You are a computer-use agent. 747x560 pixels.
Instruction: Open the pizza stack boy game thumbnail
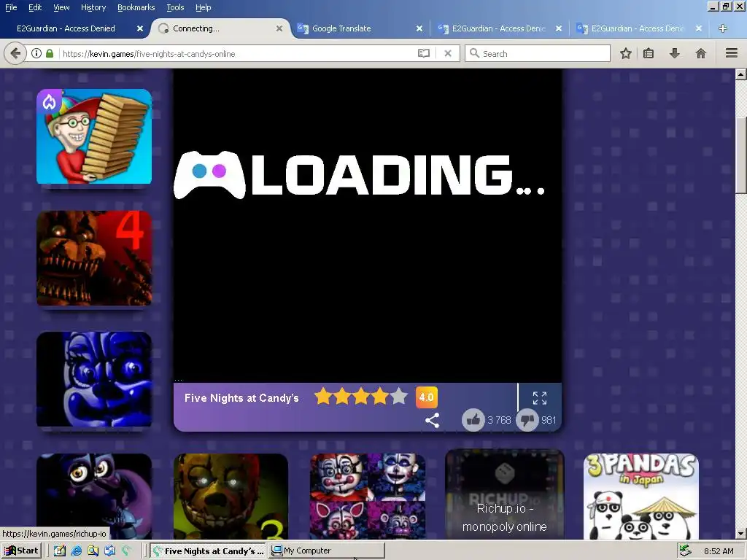(x=94, y=136)
